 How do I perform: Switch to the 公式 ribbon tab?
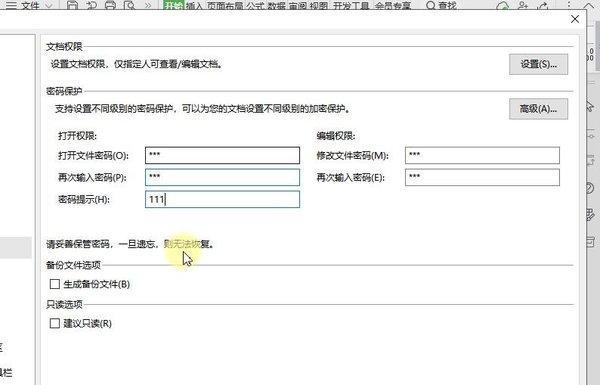(255, 5)
